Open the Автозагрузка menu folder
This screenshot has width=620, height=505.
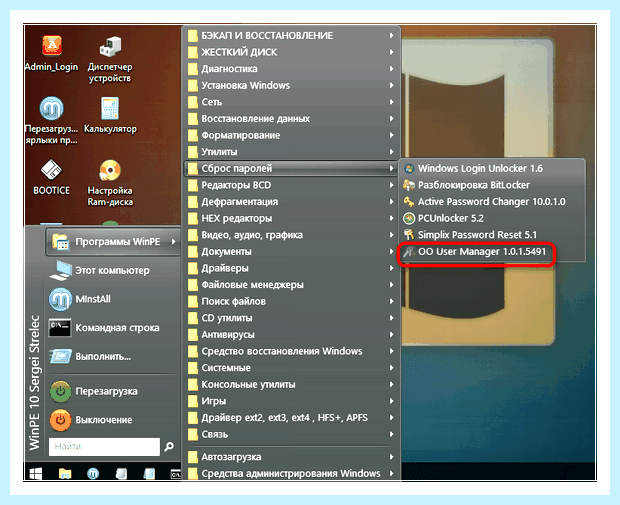[x=291, y=457]
